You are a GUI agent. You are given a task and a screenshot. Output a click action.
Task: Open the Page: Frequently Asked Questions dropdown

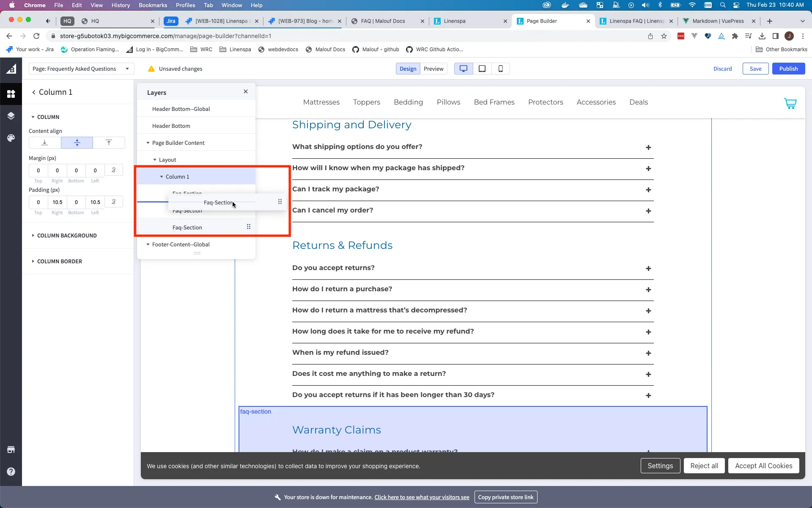tap(81, 69)
